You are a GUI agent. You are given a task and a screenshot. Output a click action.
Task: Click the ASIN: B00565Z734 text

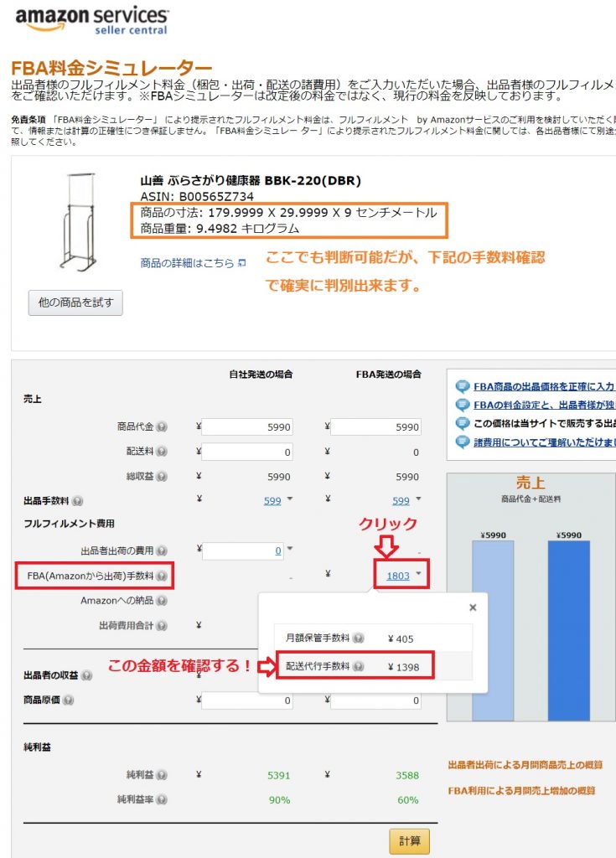[x=197, y=196]
